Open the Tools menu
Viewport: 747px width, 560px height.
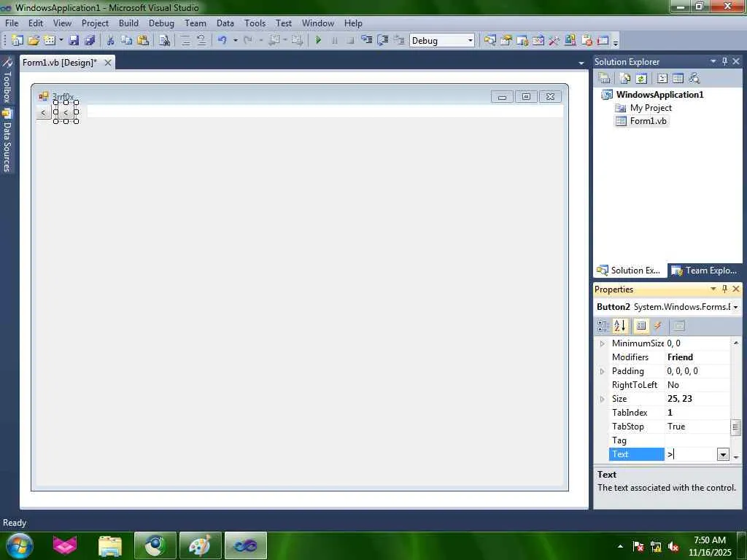(255, 23)
